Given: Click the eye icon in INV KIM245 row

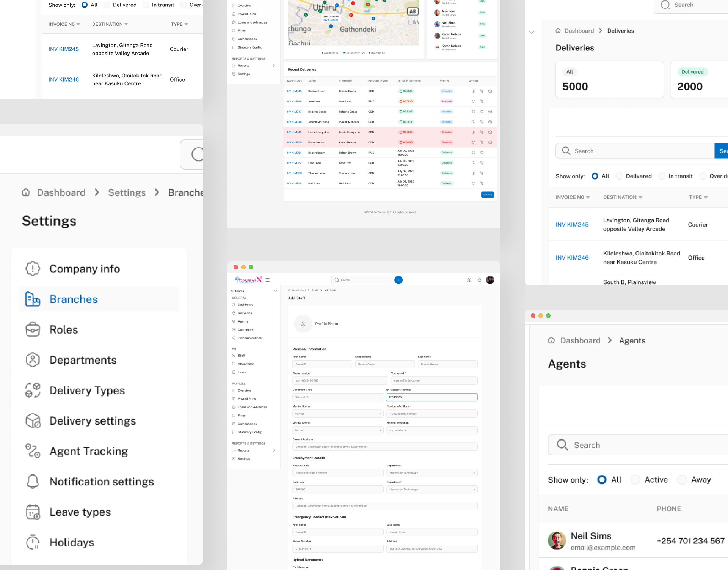Looking at the screenshot, I should click(473, 91).
